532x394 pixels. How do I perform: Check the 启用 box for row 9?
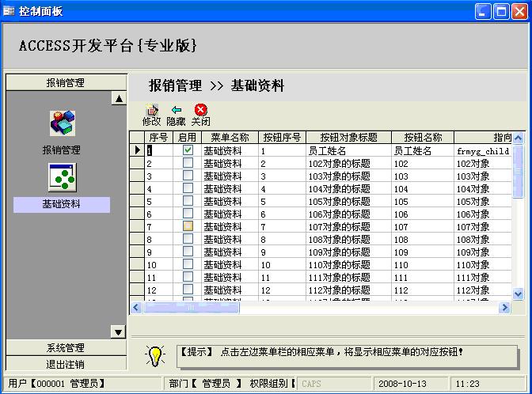click(188, 252)
